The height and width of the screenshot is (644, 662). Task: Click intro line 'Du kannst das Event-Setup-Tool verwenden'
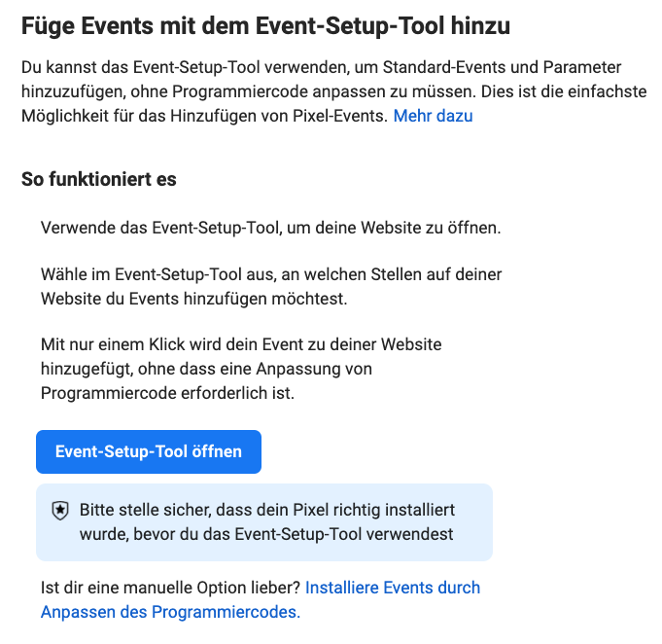click(322, 68)
